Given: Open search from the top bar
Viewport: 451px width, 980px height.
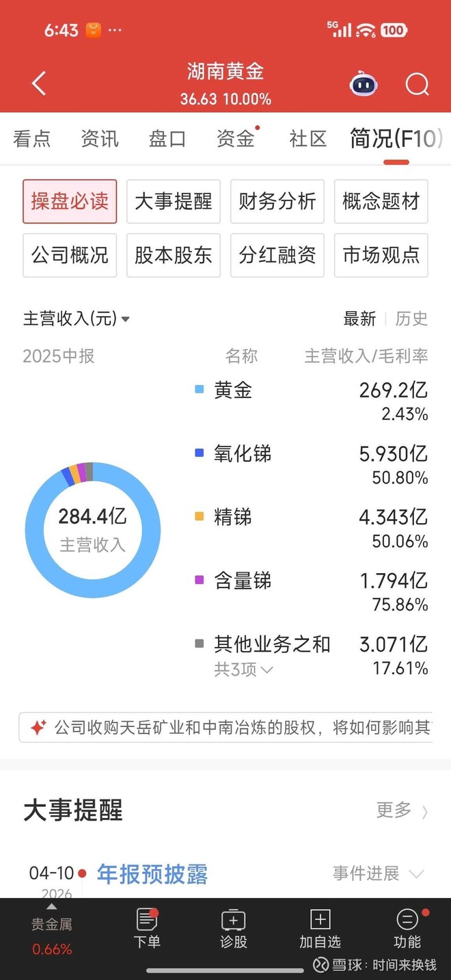Looking at the screenshot, I should (417, 84).
